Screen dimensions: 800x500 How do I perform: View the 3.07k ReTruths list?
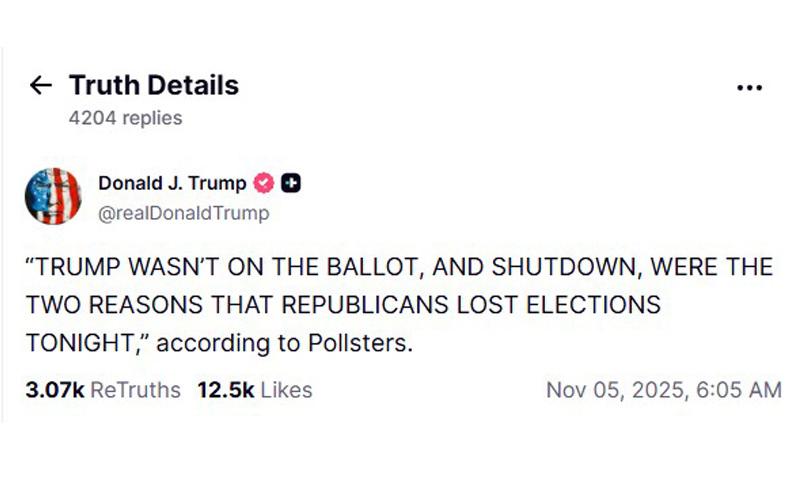(x=103, y=390)
